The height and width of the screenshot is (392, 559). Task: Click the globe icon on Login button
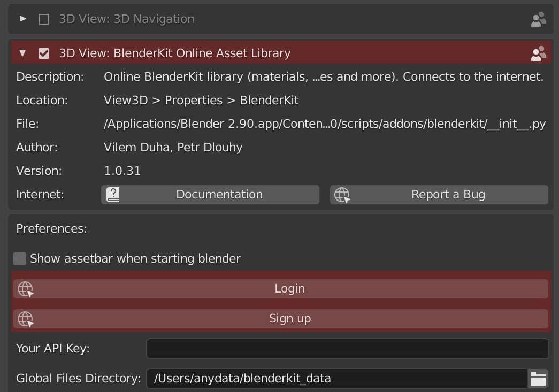pyautogui.click(x=25, y=289)
